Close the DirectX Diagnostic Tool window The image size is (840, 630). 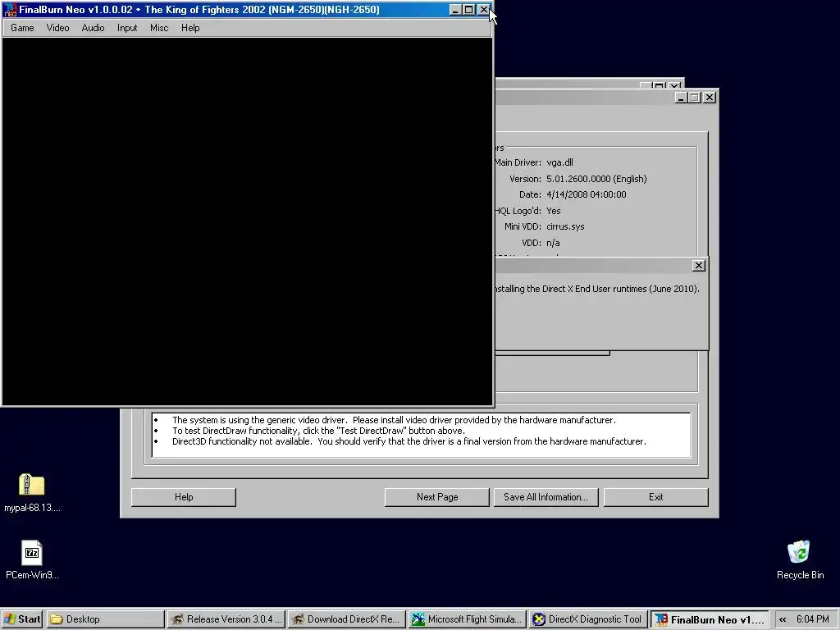pyautogui.click(x=710, y=98)
